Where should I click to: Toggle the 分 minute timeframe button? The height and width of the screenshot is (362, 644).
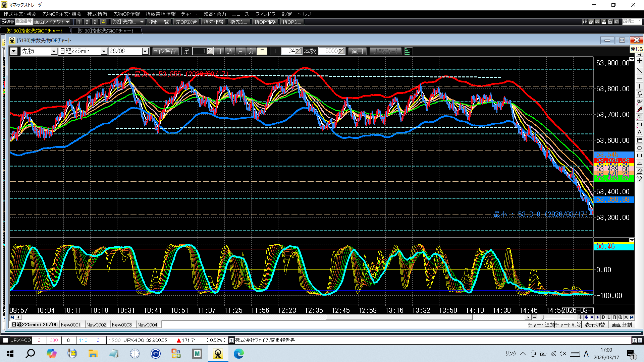click(x=251, y=51)
